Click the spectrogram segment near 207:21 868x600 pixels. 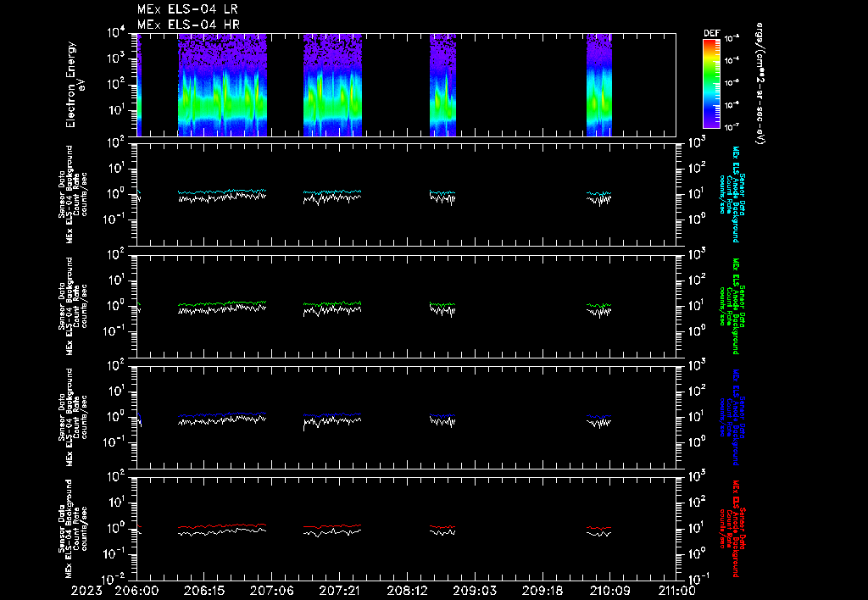pyautogui.click(x=332, y=85)
